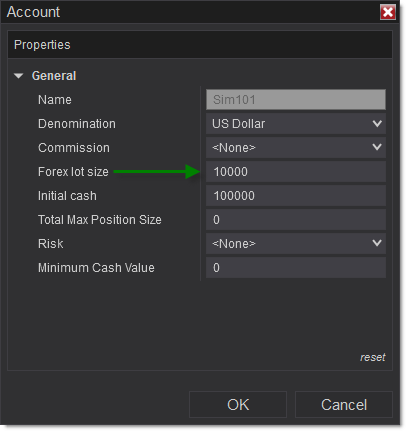This screenshot has height=431, width=406.
Task: Dismiss changes with the Cancel button
Action: click(x=344, y=405)
